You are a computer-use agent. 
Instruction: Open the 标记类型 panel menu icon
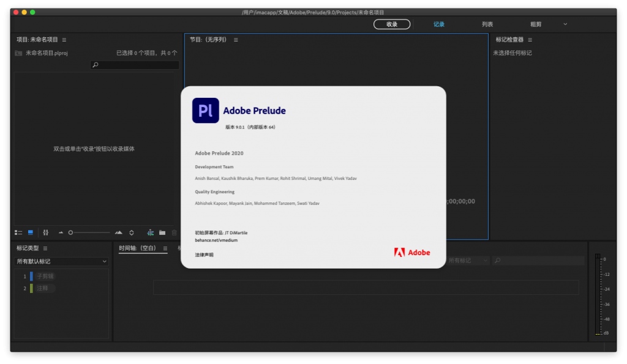[x=45, y=248]
